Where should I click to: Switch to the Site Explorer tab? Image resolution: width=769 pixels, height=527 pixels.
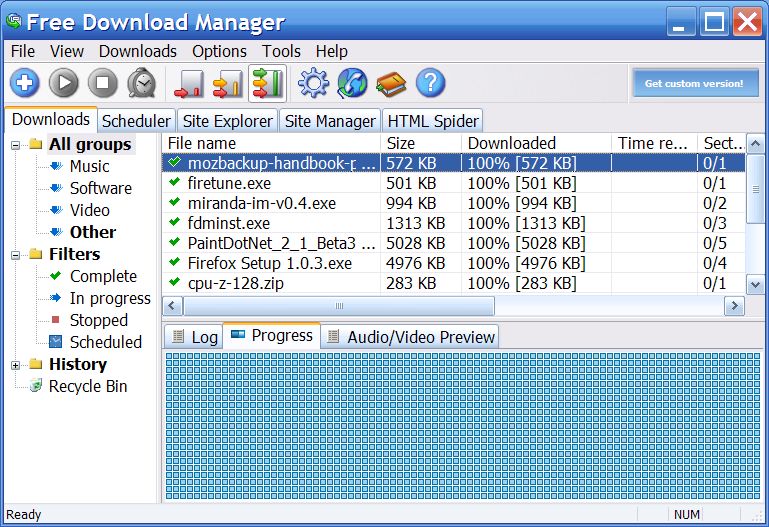pos(228,121)
